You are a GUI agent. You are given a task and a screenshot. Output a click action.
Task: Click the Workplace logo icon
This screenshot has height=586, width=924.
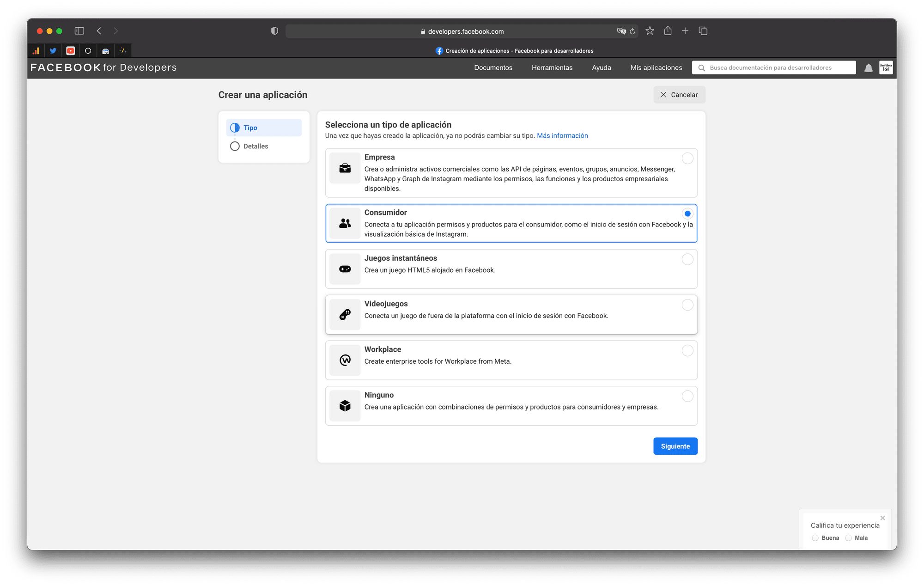tap(345, 360)
